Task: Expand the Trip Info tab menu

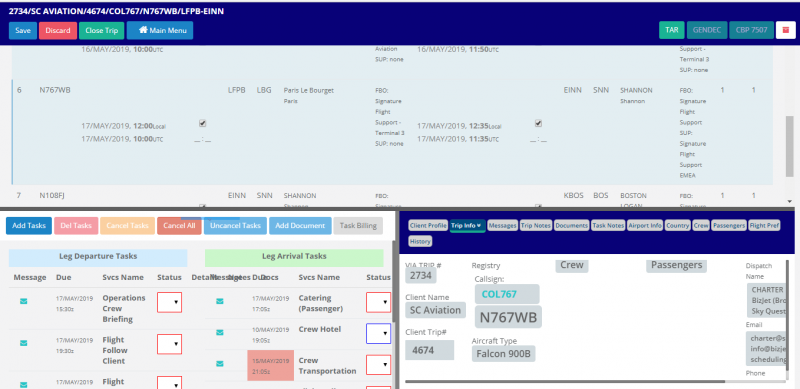Action: (467, 225)
